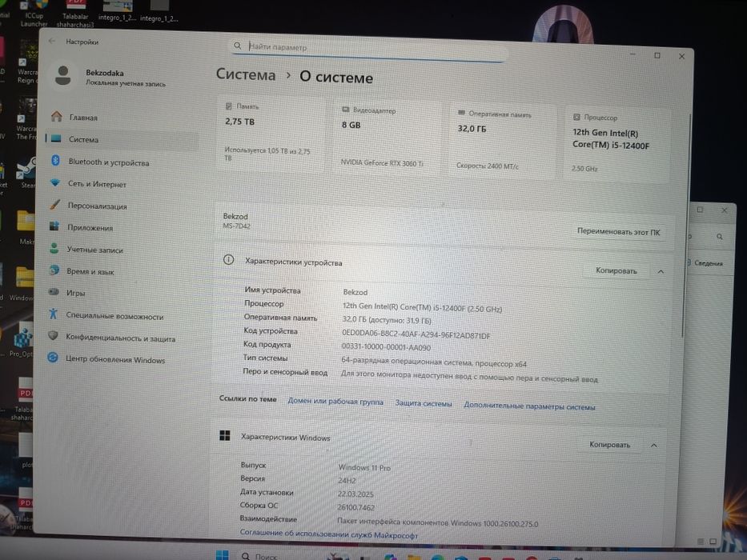Screen dimensions: 747x560
Task: Click the gamepad icon beside Игры
Action: coord(54,291)
